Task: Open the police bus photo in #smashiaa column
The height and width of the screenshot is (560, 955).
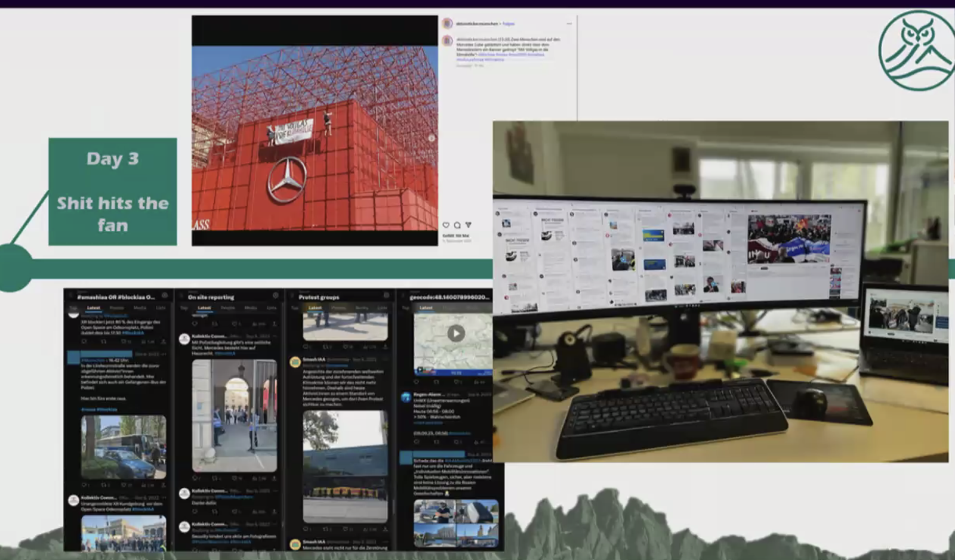Action: 123,447
